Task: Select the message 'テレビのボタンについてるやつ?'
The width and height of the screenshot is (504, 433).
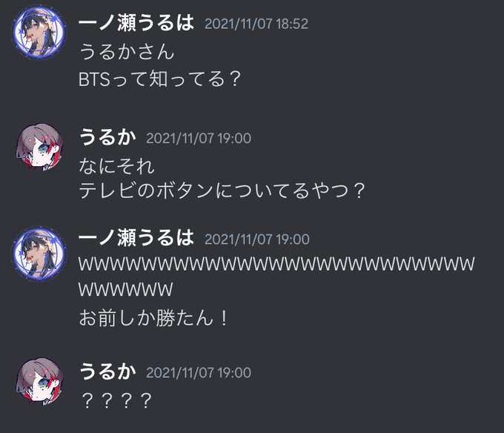Action: coord(222,191)
